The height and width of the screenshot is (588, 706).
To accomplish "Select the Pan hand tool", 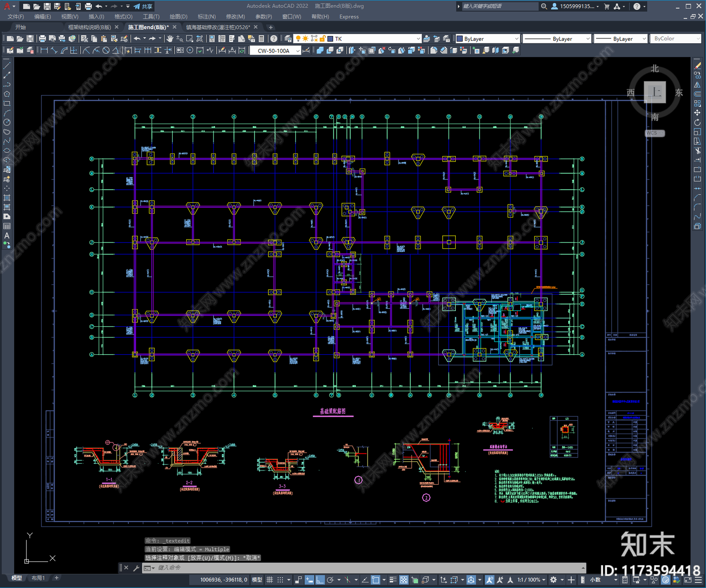I will click(170, 39).
